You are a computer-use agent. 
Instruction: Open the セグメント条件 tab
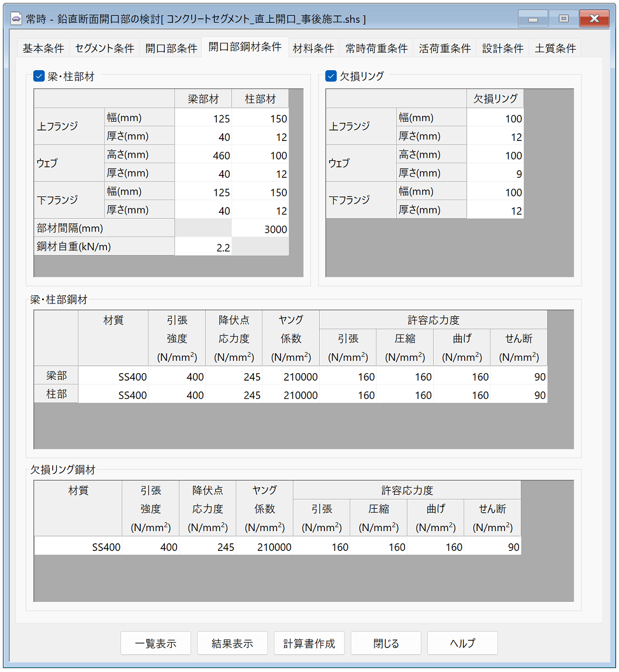pyautogui.click(x=104, y=49)
